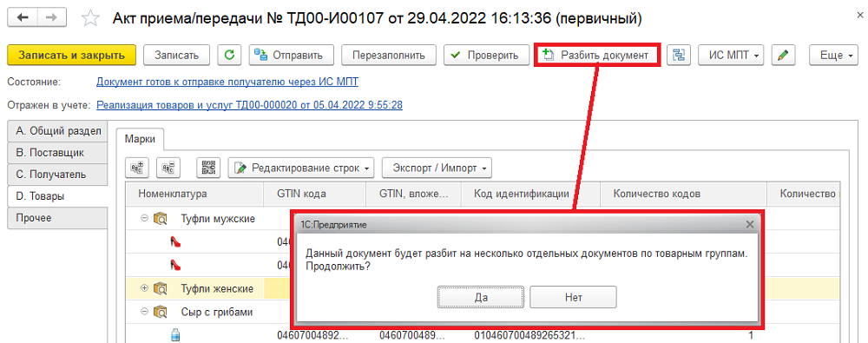The height and width of the screenshot is (343, 868).
Task: Open the Экспорт / Импорт dropdown
Action: (437, 168)
